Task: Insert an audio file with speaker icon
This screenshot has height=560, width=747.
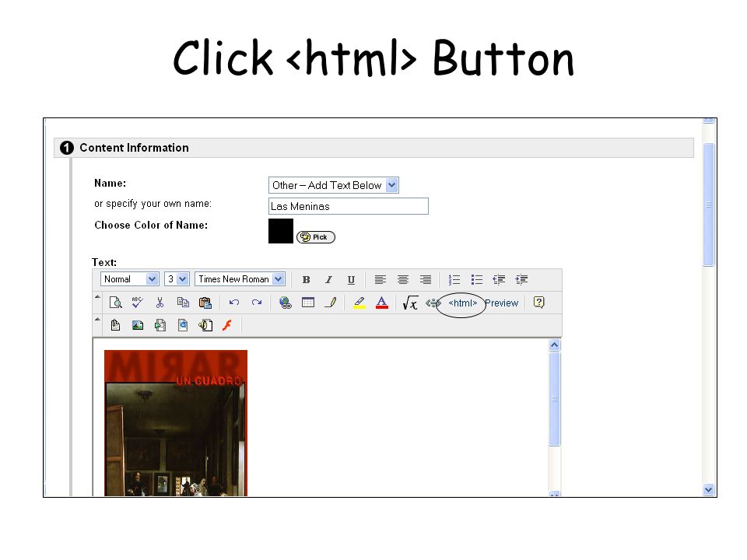Action: (205, 325)
